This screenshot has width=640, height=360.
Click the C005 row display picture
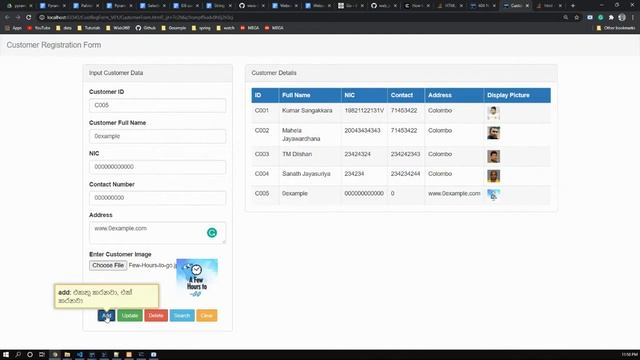(x=493, y=195)
